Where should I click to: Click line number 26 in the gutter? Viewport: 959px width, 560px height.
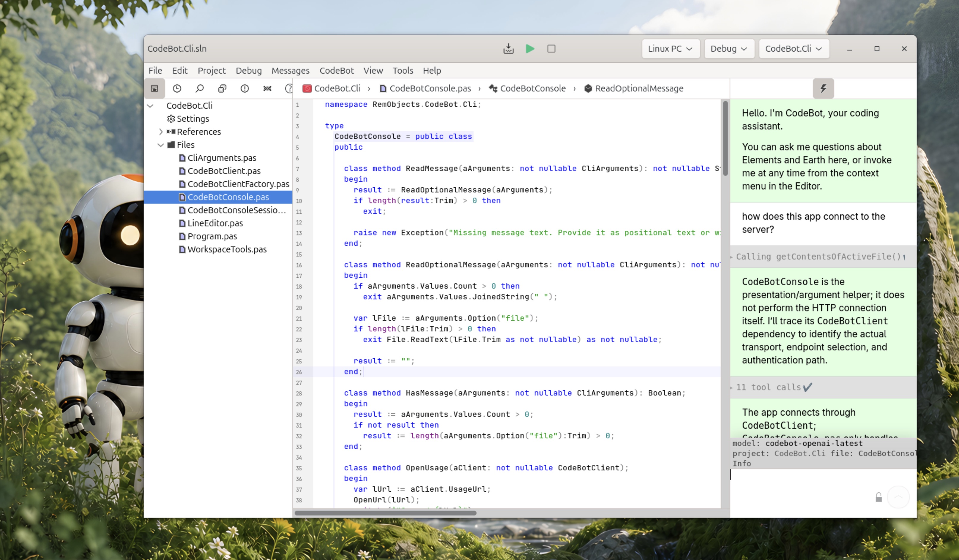click(299, 372)
